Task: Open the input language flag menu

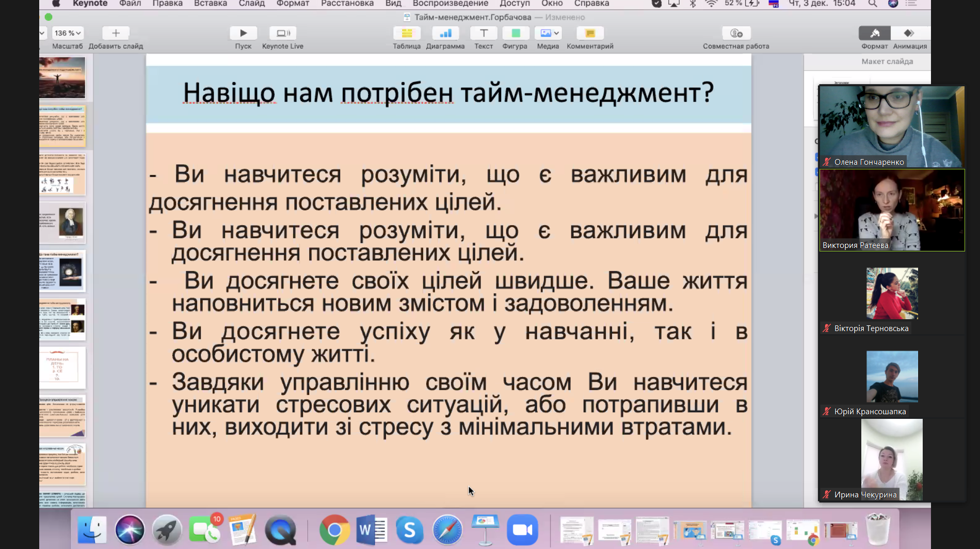Action: pos(773,4)
